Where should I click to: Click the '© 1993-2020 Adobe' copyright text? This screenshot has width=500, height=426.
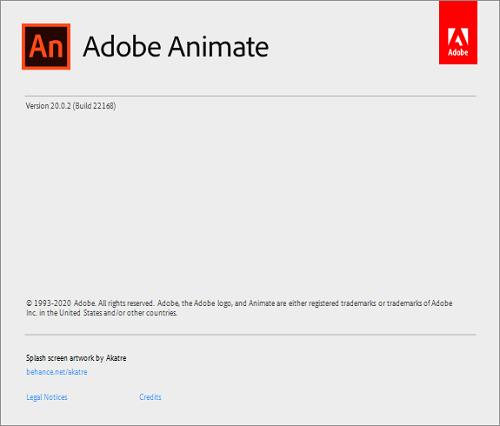[x=239, y=308]
